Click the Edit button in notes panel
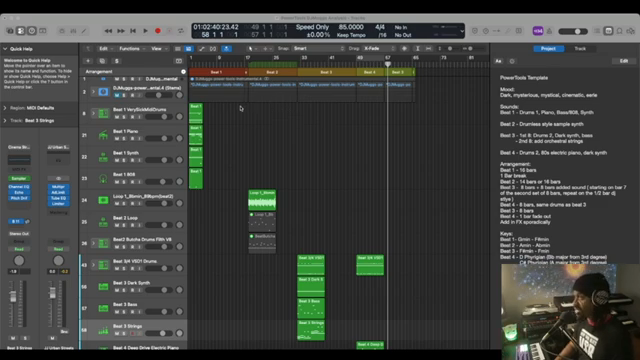The height and width of the screenshot is (360, 640). click(624, 61)
